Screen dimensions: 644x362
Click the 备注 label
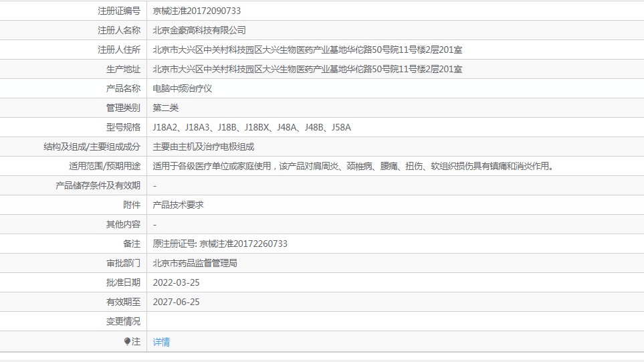(x=132, y=244)
